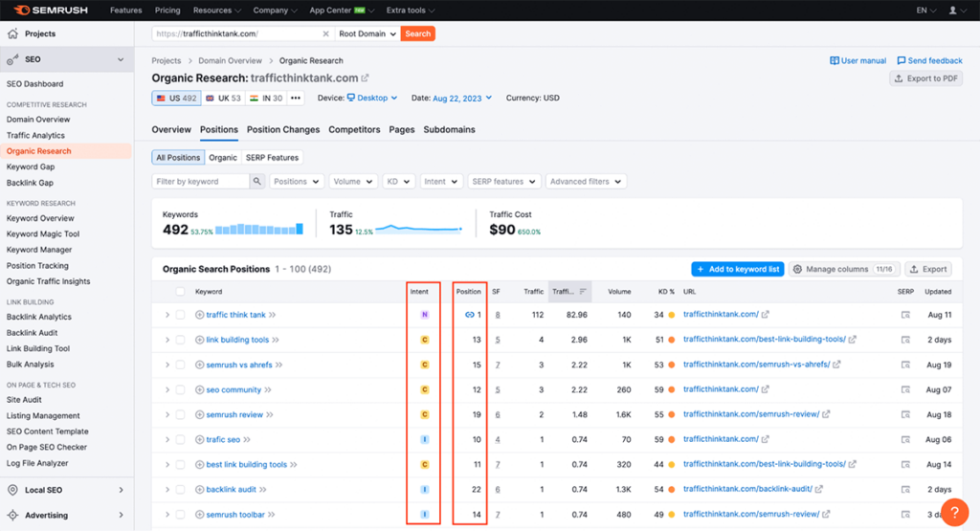The height and width of the screenshot is (531, 980).
Task: Click the orange help question button
Action: tap(954, 512)
